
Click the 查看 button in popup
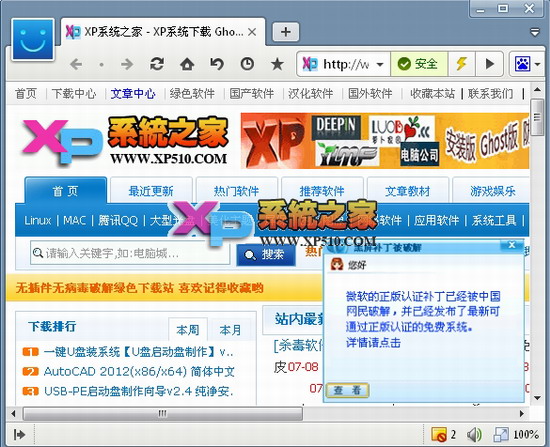(x=347, y=390)
